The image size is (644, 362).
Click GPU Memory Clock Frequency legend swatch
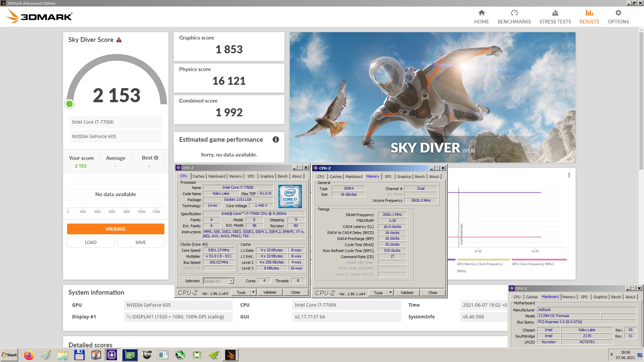point(483,259)
